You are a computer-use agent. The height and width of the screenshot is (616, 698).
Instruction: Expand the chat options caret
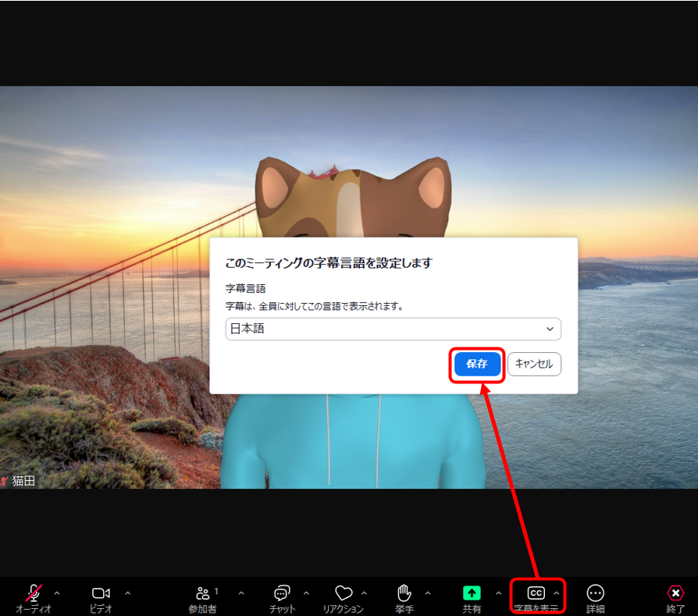pyautogui.click(x=306, y=593)
